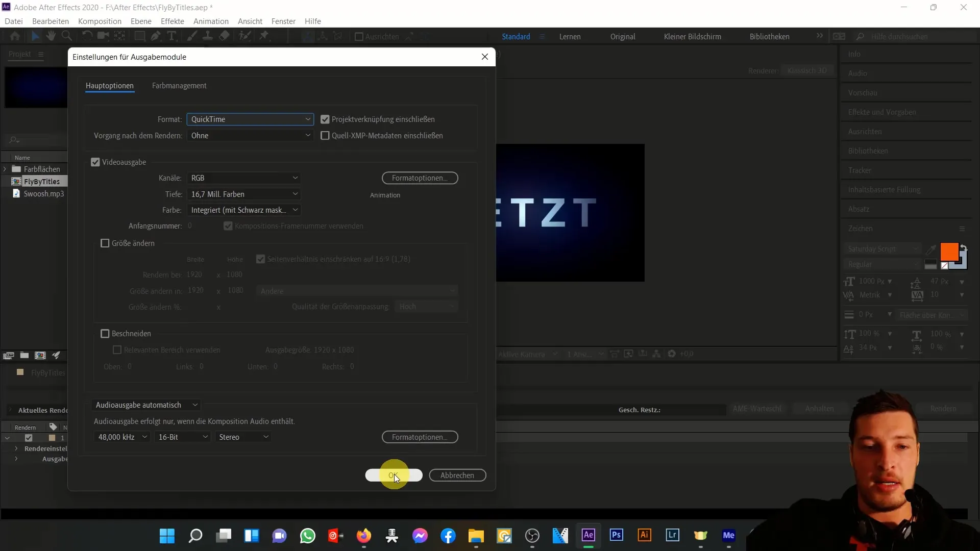Select the Hand tool in toolbar
Image resolution: width=980 pixels, height=551 pixels.
click(51, 36)
